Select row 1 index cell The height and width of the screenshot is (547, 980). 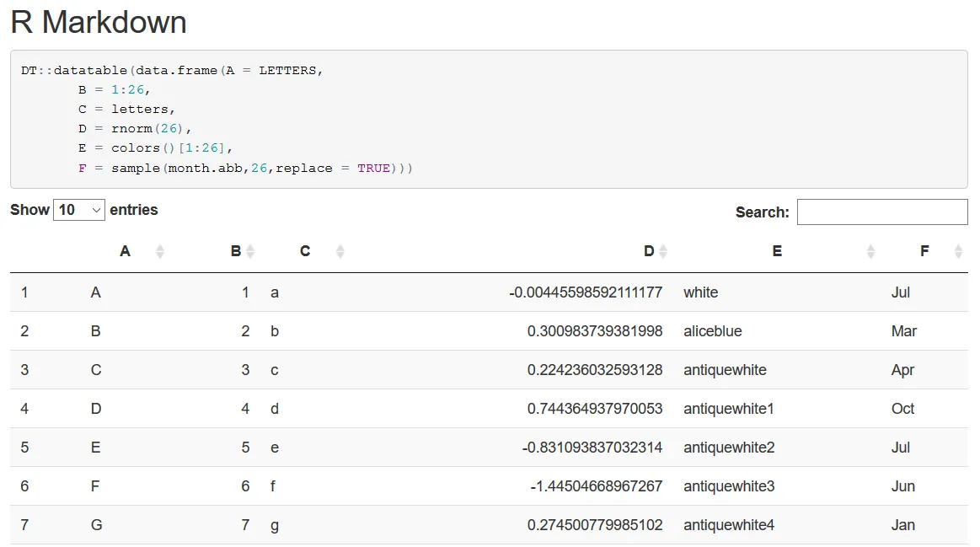pyautogui.click(x=24, y=292)
